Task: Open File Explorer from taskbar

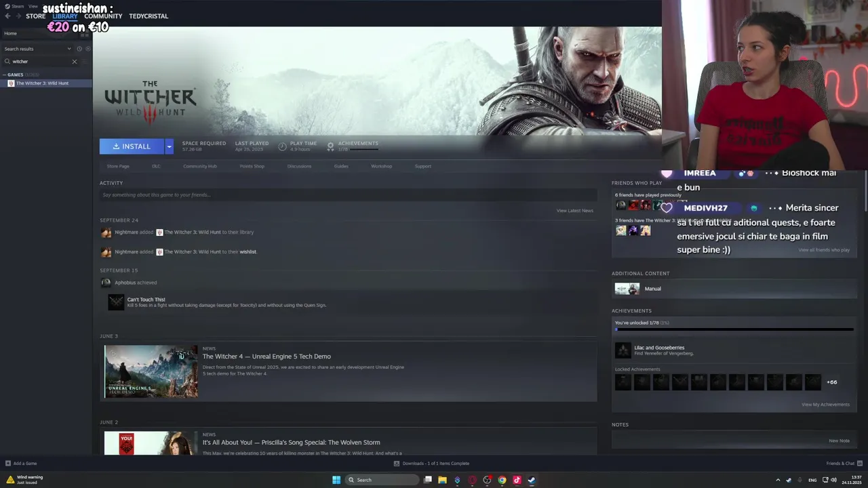Action: click(442, 480)
